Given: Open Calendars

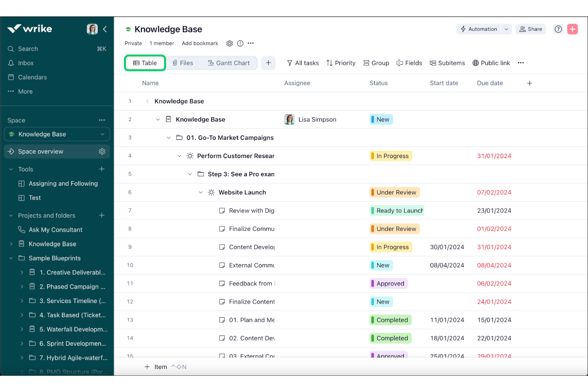Looking at the screenshot, I should tap(32, 77).
